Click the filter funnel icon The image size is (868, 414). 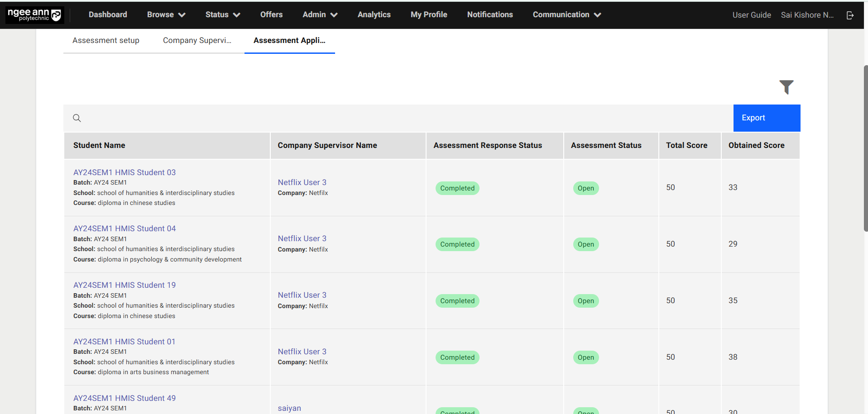[786, 87]
